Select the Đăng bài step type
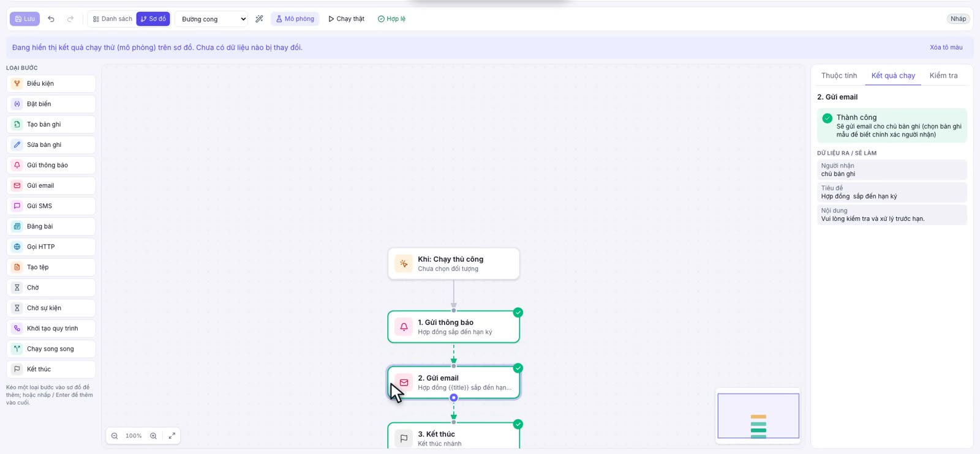980x454 pixels. pyautogui.click(x=51, y=226)
